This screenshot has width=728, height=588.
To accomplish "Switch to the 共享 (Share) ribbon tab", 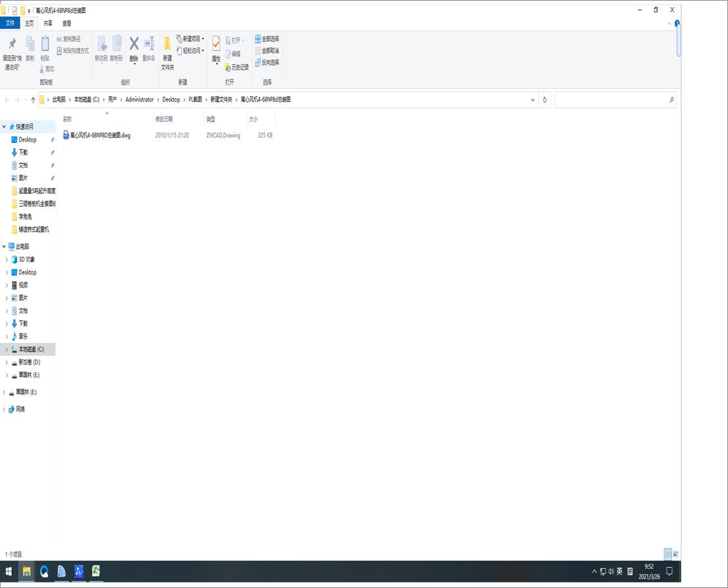I will [47, 22].
